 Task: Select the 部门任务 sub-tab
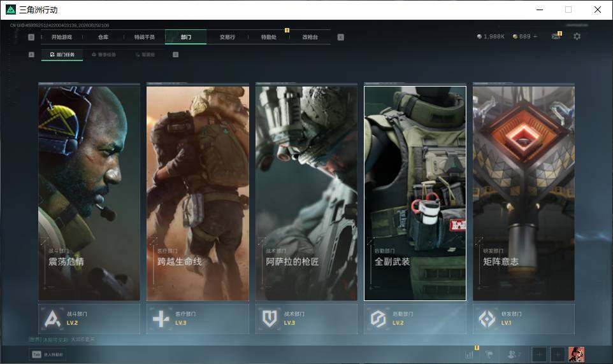[62, 55]
